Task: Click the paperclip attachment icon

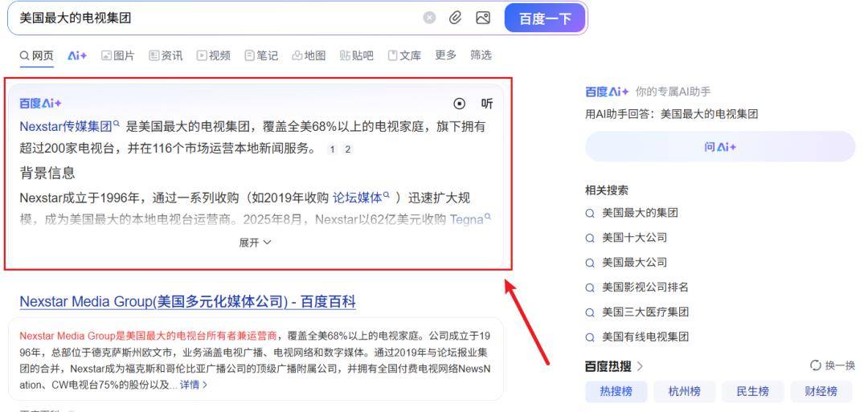Action: coord(456,18)
